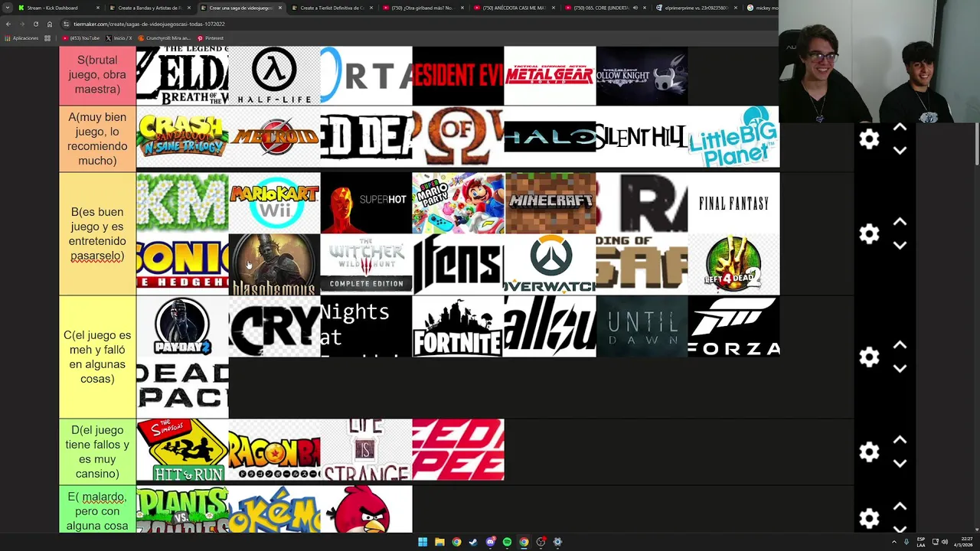Image resolution: width=980 pixels, height=551 pixels.
Task: Move tier C row down with chevron
Action: click(x=900, y=369)
